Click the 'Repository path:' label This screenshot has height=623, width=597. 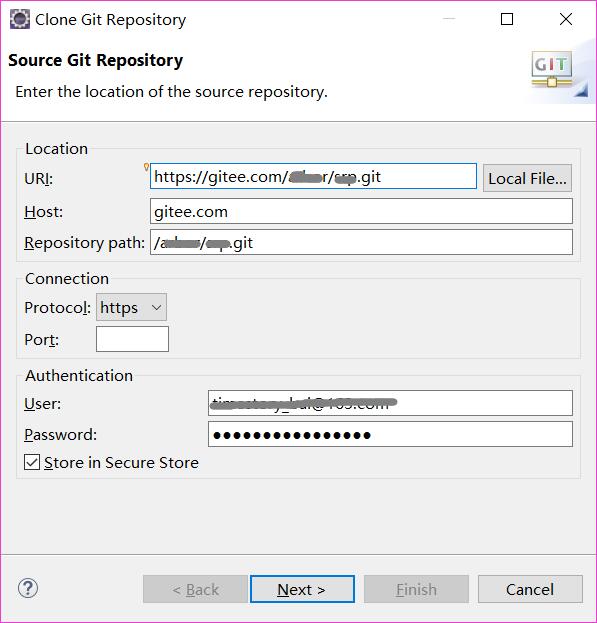click(x=85, y=242)
